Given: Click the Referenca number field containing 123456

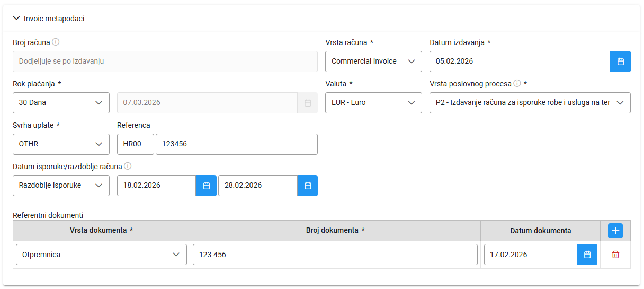Looking at the screenshot, I should click(236, 144).
